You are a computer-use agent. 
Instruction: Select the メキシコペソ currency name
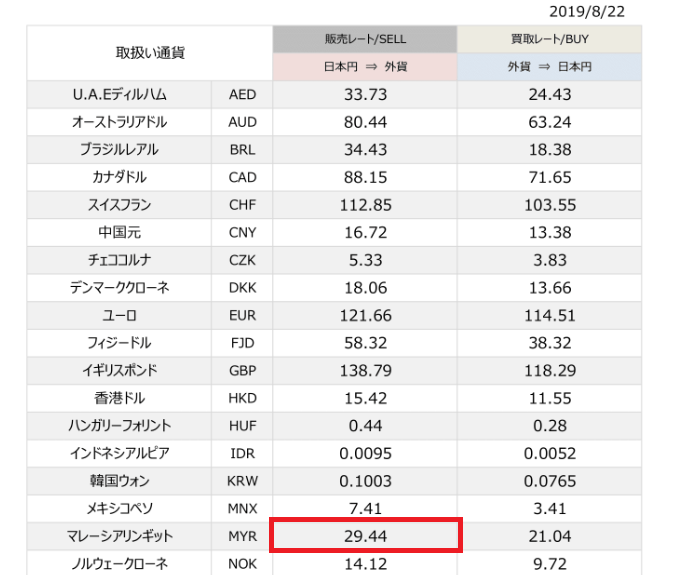pyautogui.click(x=119, y=508)
